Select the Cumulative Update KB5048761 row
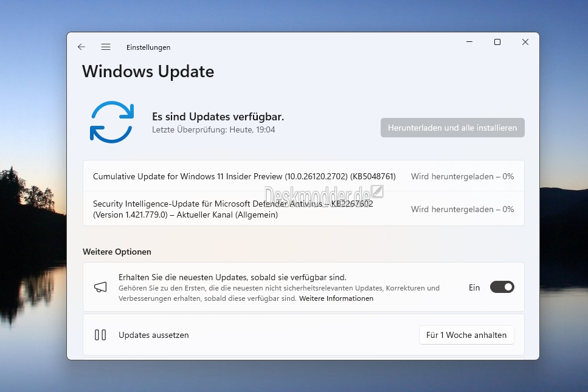Viewport: 588px width, 392px height. point(303,176)
